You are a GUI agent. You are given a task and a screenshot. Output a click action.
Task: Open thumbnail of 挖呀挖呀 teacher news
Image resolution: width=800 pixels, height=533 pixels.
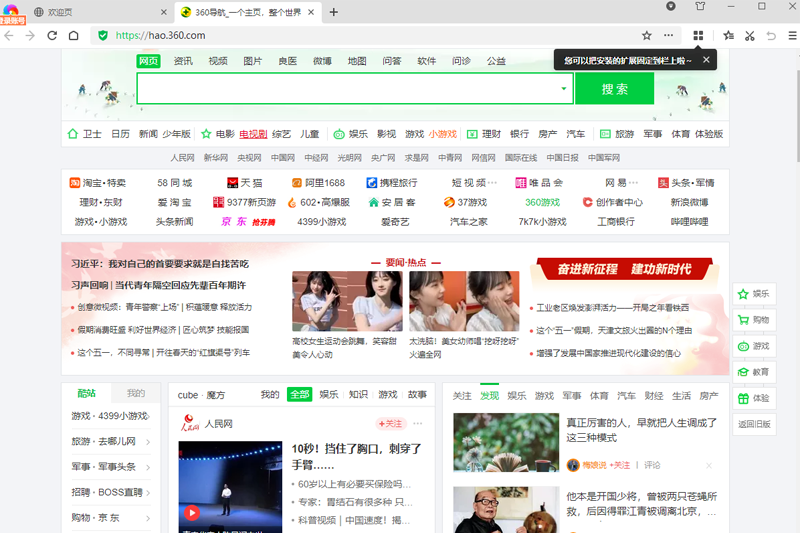pyautogui.click(x=464, y=301)
